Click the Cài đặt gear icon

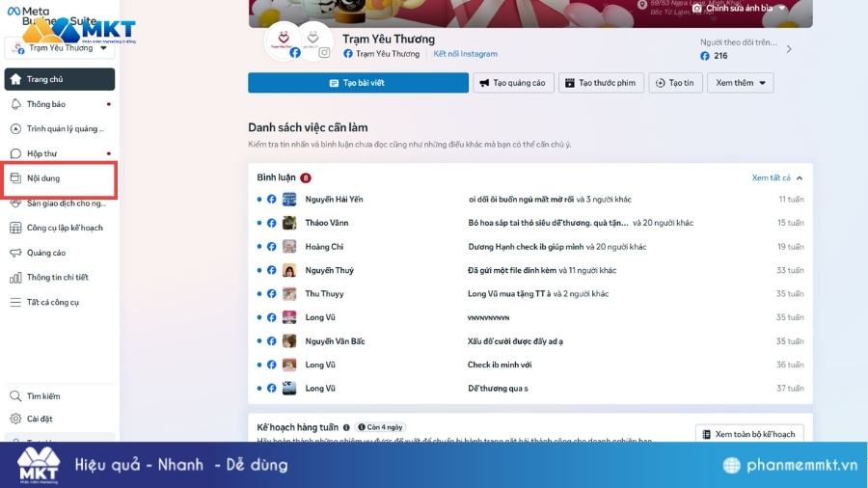coord(15,419)
